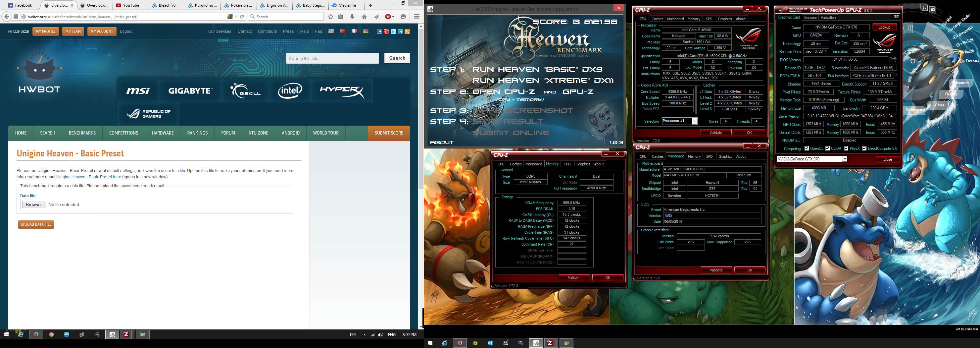Switch to the YouTube browser tab
This screenshot has width=980, height=348.
click(x=130, y=5)
